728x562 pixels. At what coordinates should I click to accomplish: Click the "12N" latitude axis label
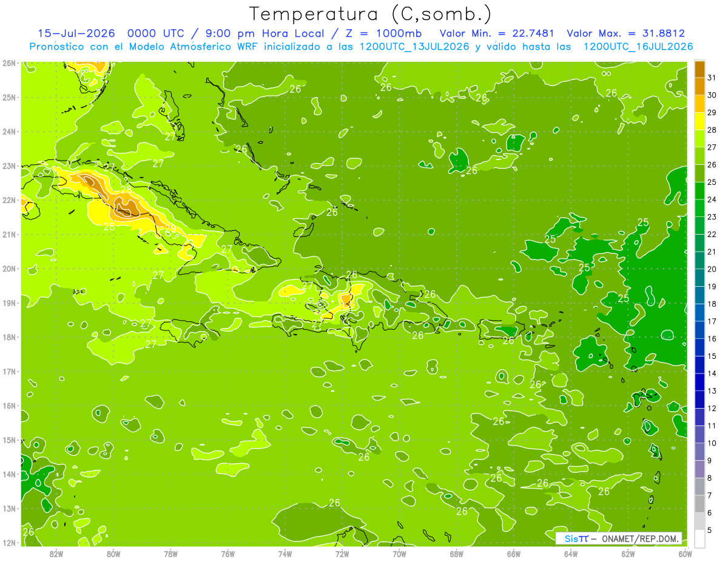coord(9,542)
